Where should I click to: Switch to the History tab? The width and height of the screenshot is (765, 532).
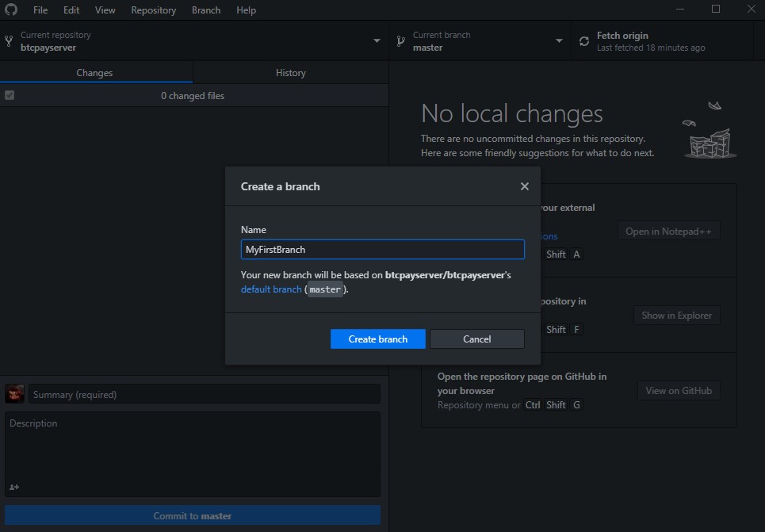(291, 73)
